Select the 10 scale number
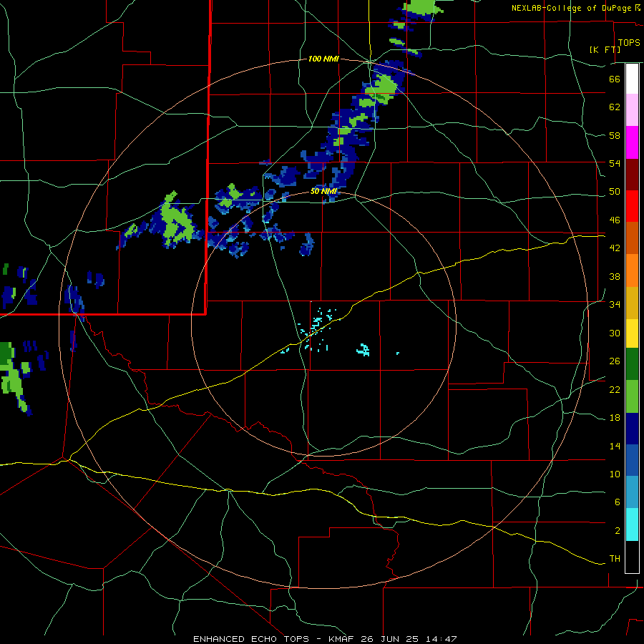 point(615,474)
